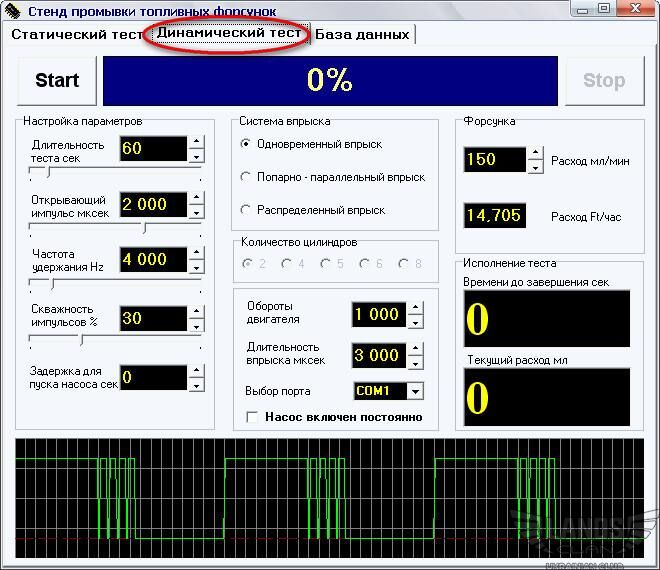Click the Расход мл/мин input field

coord(494,160)
